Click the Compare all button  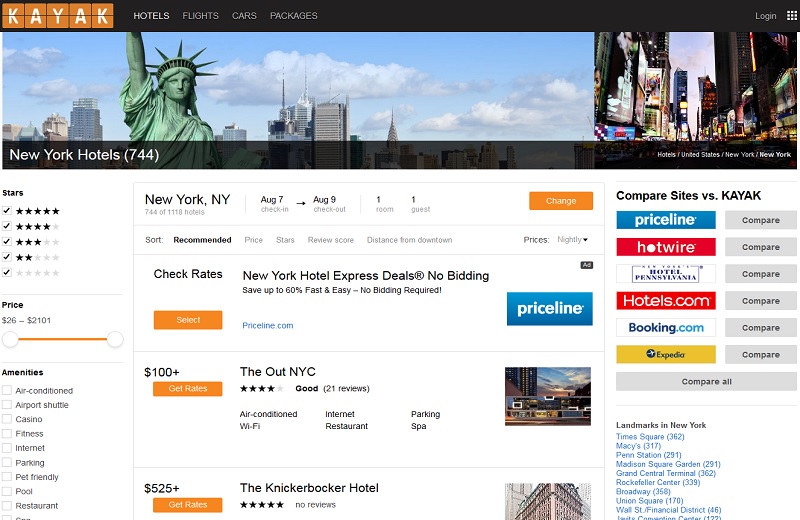click(706, 382)
